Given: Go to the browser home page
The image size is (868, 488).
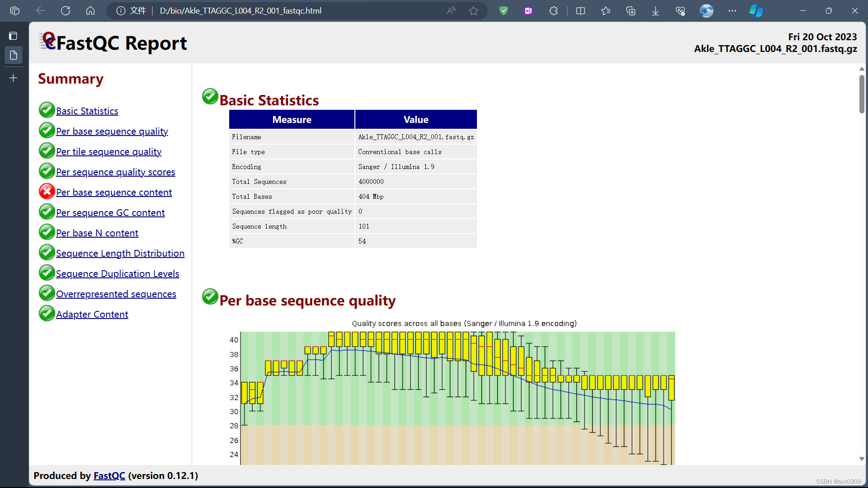Looking at the screenshot, I should (x=90, y=11).
